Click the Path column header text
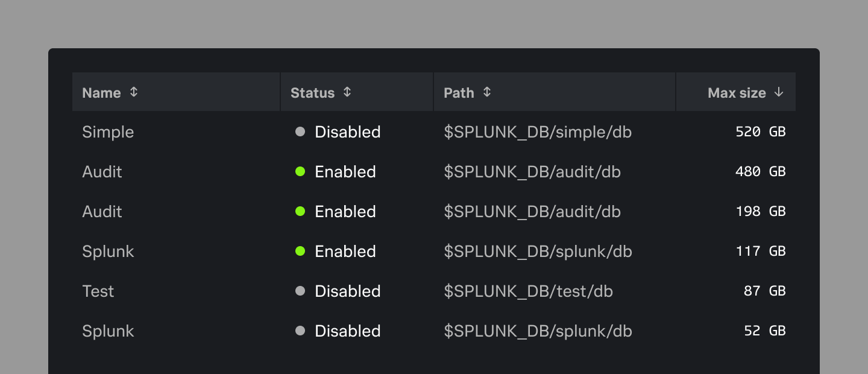This screenshot has height=374, width=868. pos(459,93)
